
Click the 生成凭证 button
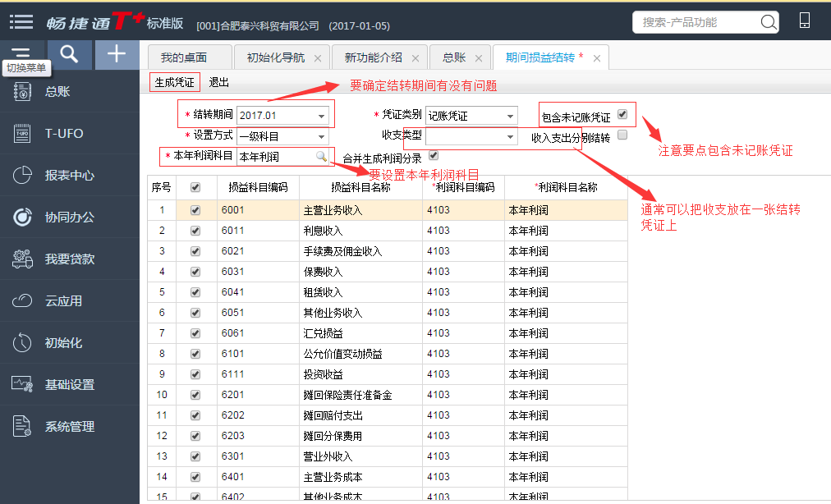tap(174, 82)
